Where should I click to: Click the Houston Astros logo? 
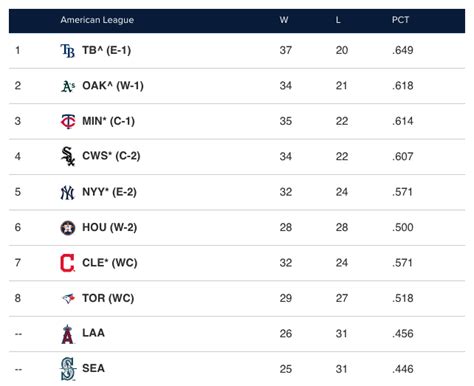[68, 228]
